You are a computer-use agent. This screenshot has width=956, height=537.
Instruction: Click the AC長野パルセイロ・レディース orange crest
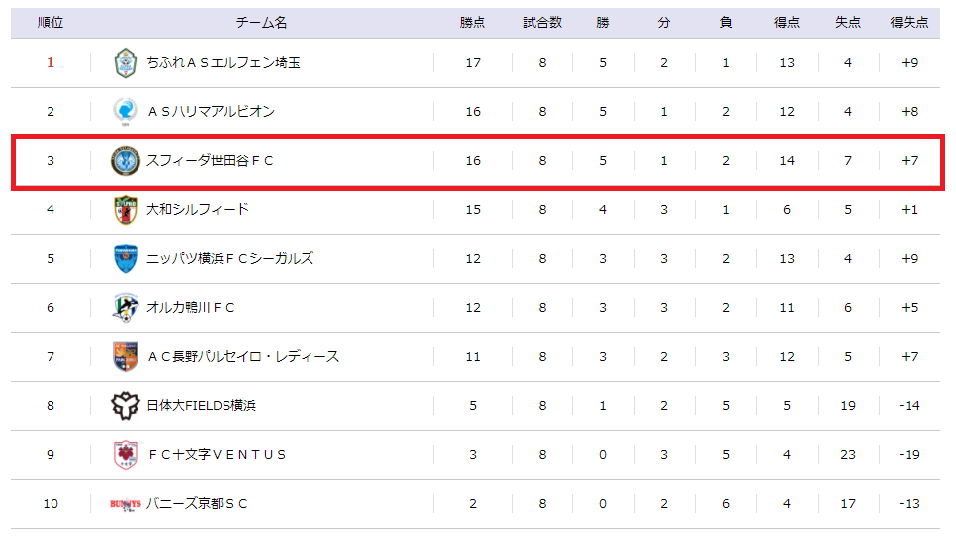pos(126,357)
